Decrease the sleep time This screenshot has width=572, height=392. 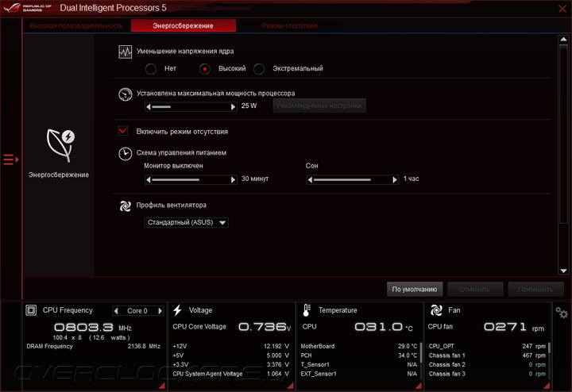pos(310,179)
